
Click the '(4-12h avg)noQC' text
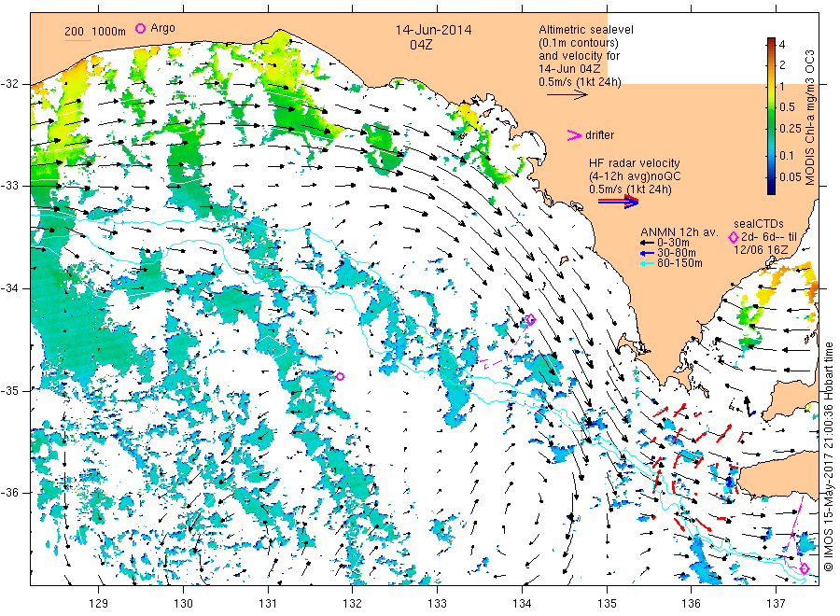pyautogui.click(x=635, y=176)
